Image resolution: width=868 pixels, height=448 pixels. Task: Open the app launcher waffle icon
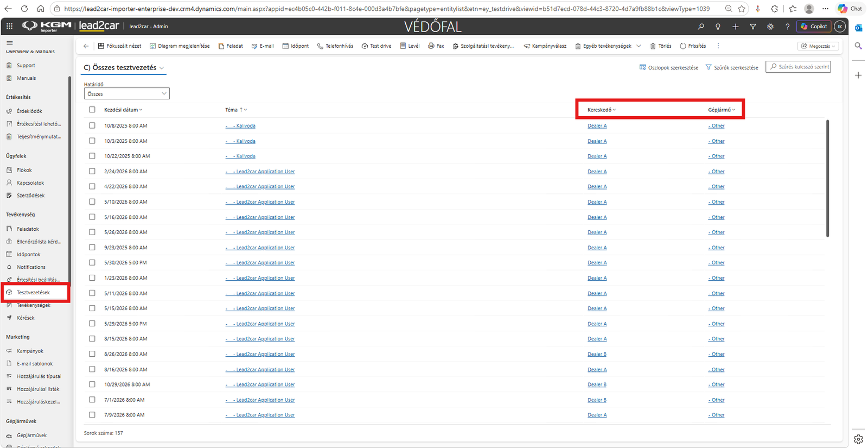pos(9,26)
